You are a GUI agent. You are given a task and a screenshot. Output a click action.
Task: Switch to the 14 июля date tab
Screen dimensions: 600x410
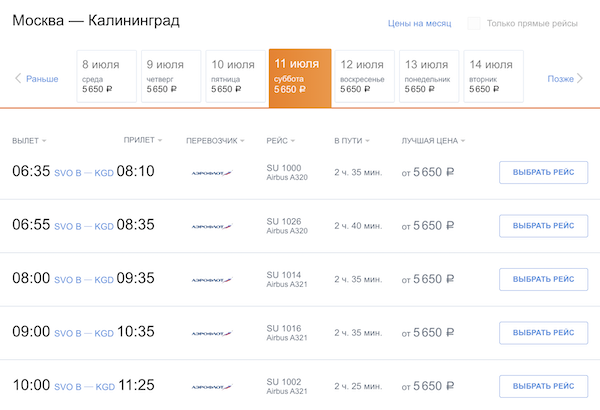493,76
